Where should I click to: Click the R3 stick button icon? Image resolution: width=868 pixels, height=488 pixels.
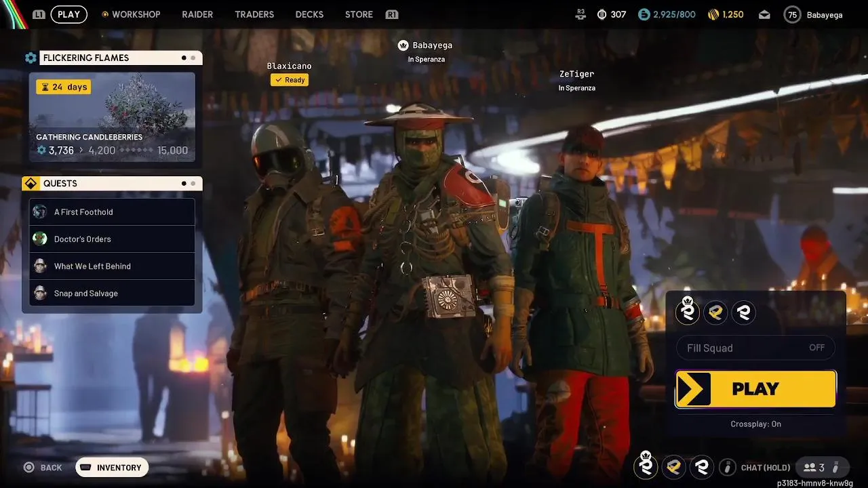(580, 14)
